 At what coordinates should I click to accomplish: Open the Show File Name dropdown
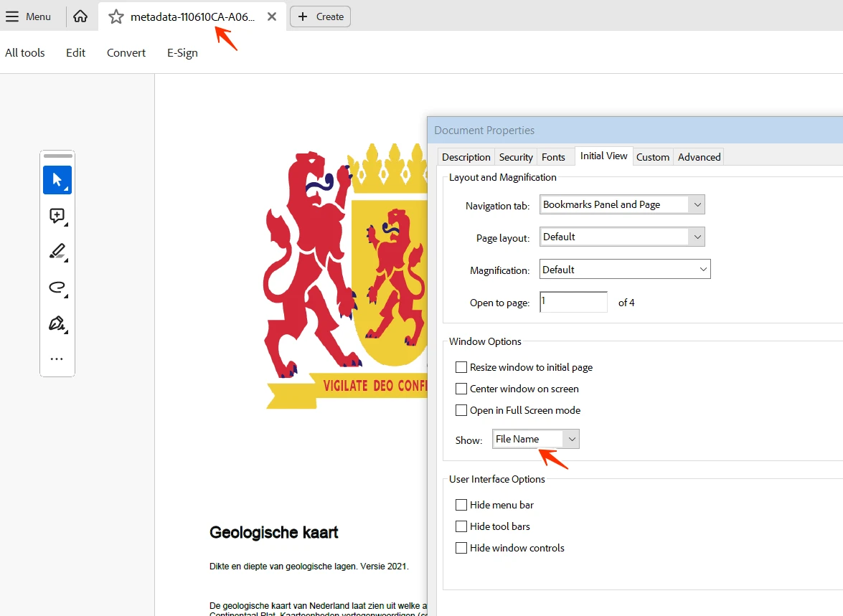535,439
